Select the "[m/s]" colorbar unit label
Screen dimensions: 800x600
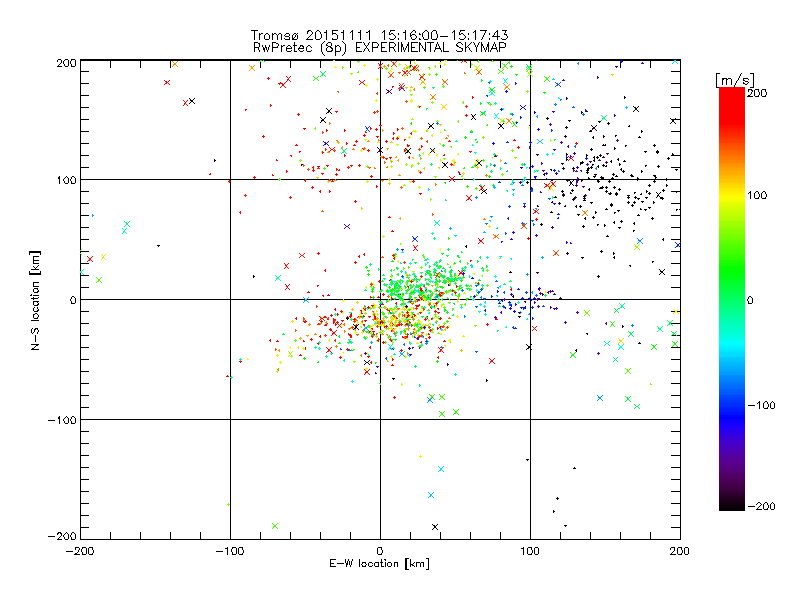click(735, 80)
